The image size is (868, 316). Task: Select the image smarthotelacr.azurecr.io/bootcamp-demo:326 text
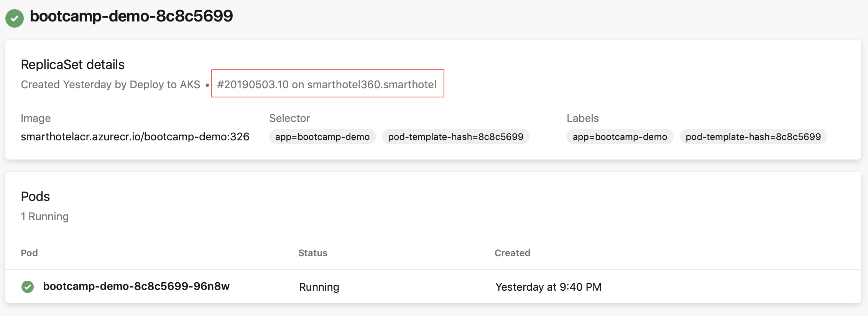135,137
